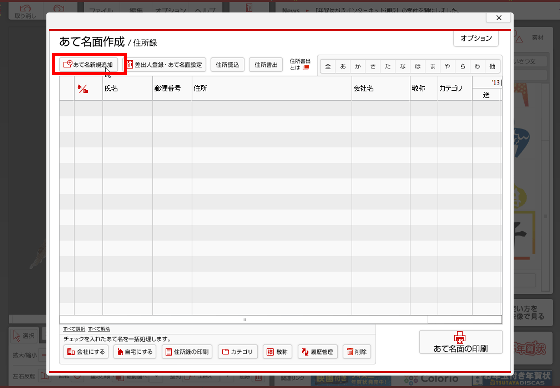
Task: Filter by the た kana tab
Action: [388, 66]
